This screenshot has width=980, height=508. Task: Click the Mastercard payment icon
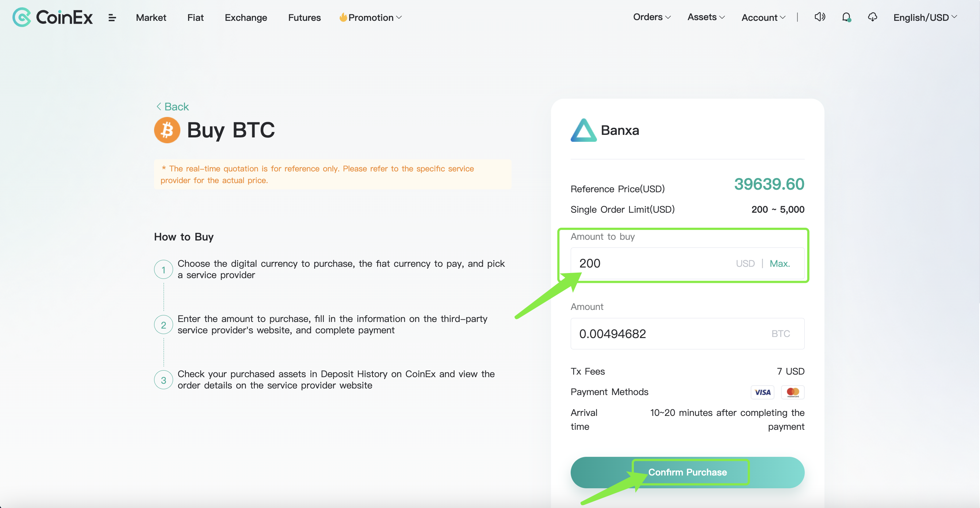click(x=793, y=392)
